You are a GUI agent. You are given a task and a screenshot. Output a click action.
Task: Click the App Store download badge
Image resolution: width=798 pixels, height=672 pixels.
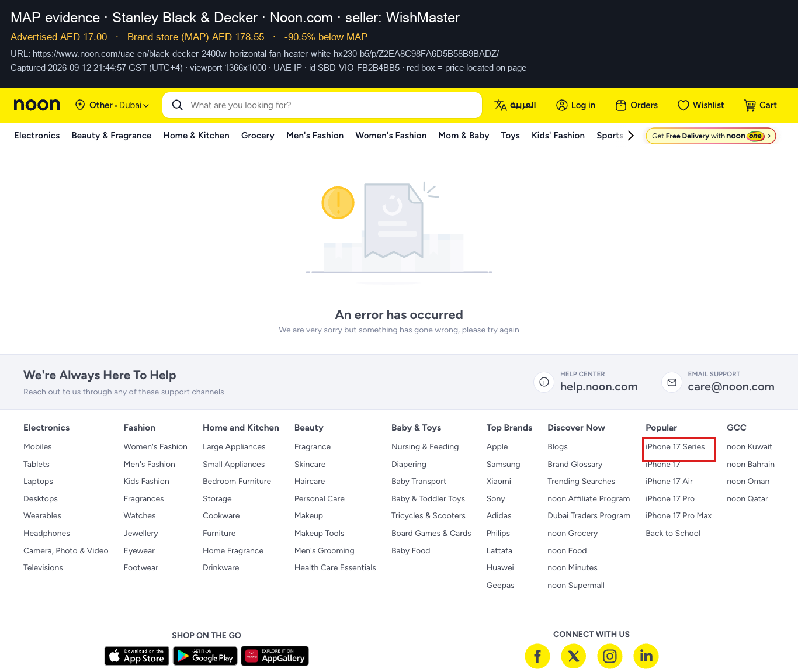point(137,656)
